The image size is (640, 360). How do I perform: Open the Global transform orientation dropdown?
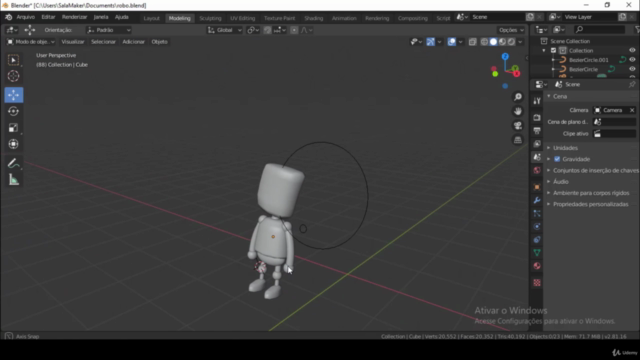point(224,30)
